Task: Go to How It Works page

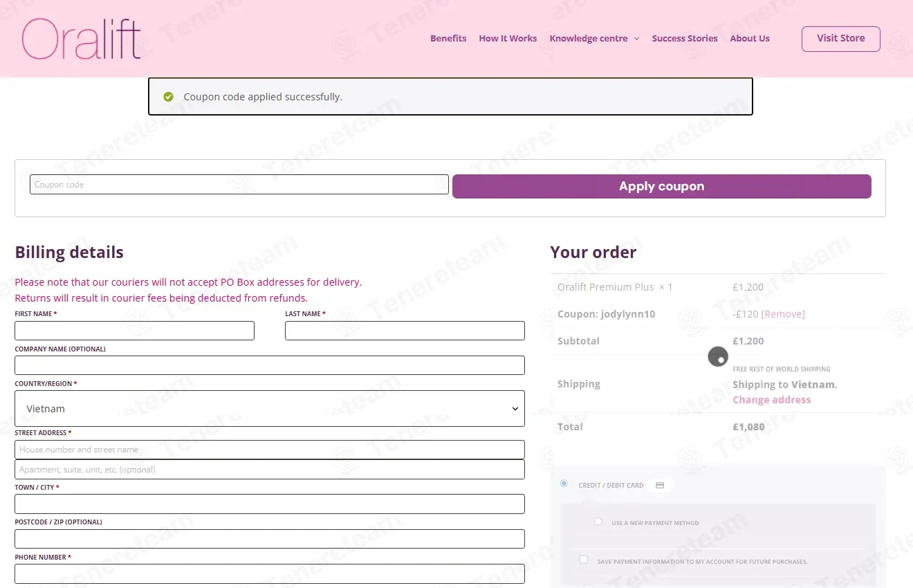Action: click(x=508, y=39)
